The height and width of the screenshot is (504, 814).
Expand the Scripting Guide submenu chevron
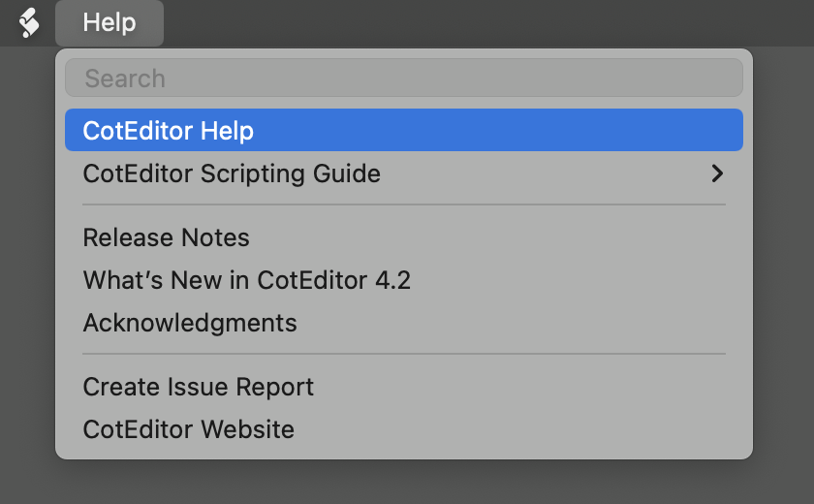click(717, 173)
